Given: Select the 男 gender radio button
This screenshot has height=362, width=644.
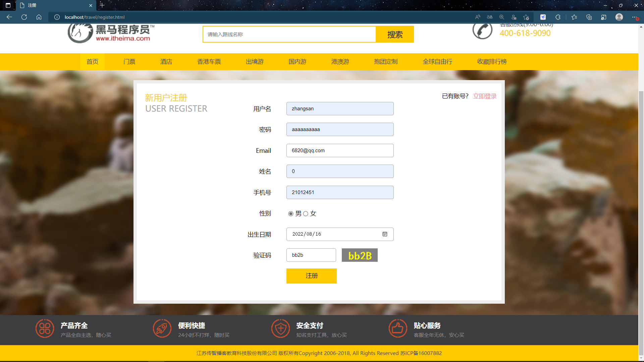Looking at the screenshot, I should 291,214.
